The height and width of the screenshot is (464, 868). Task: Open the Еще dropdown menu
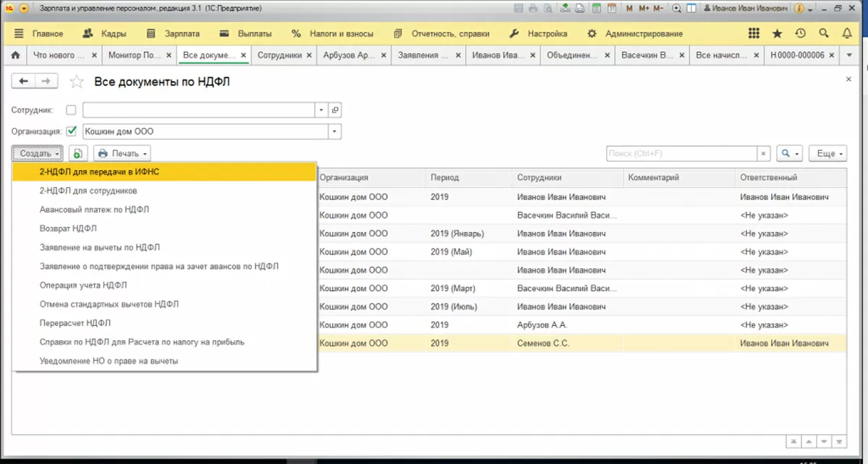827,153
